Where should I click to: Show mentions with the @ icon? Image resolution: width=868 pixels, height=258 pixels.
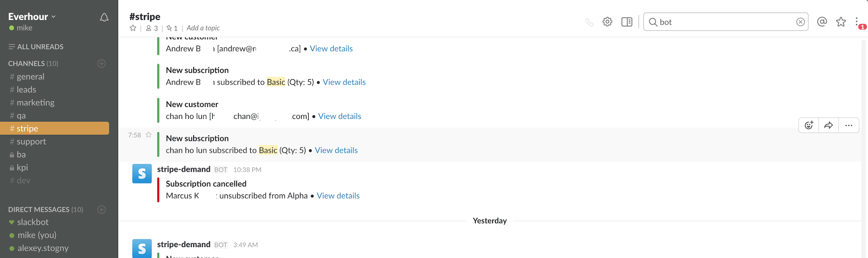click(822, 22)
